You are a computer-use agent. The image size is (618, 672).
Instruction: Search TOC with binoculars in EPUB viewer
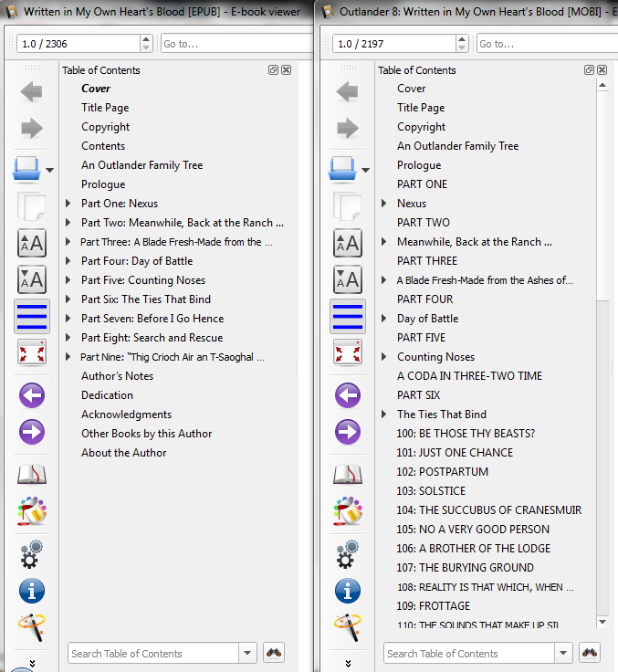[x=274, y=653]
